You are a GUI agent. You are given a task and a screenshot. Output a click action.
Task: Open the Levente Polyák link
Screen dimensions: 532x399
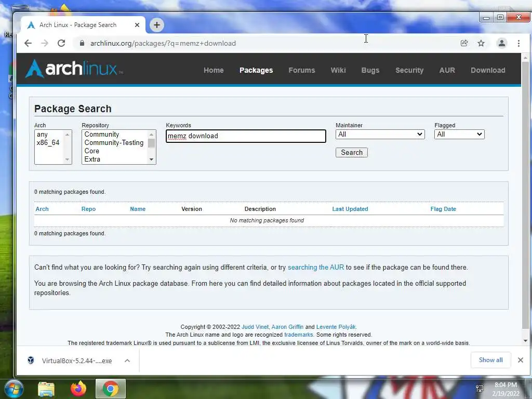[x=336, y=327]
